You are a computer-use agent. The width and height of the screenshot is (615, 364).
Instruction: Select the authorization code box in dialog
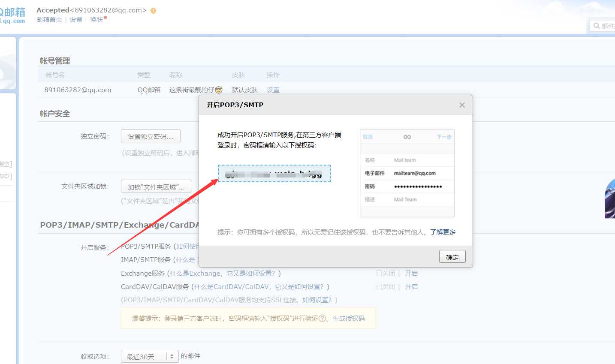point(274,174)
